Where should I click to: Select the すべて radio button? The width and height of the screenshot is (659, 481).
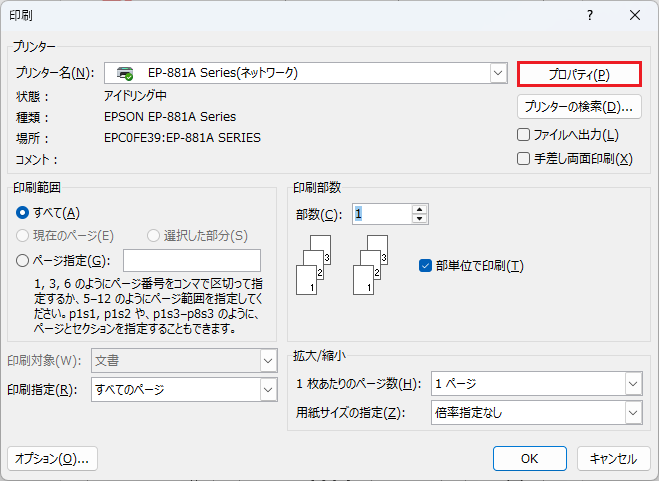[23, 212]
